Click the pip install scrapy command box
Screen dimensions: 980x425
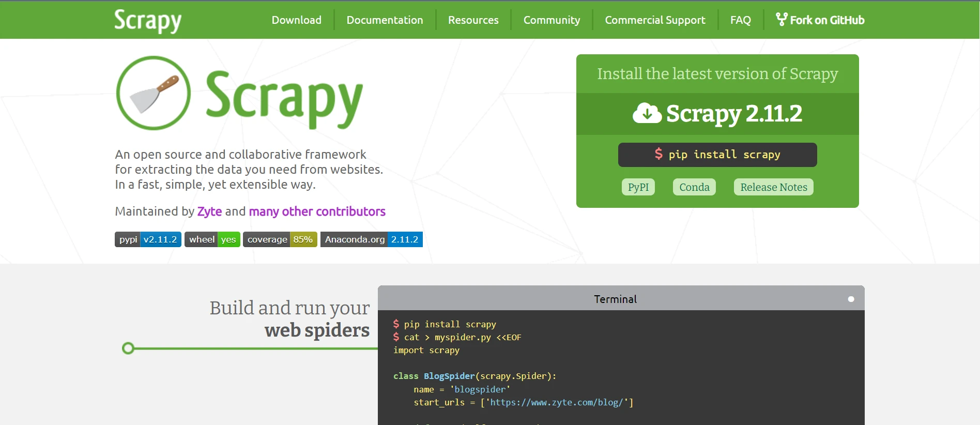[x=717, y=155]
